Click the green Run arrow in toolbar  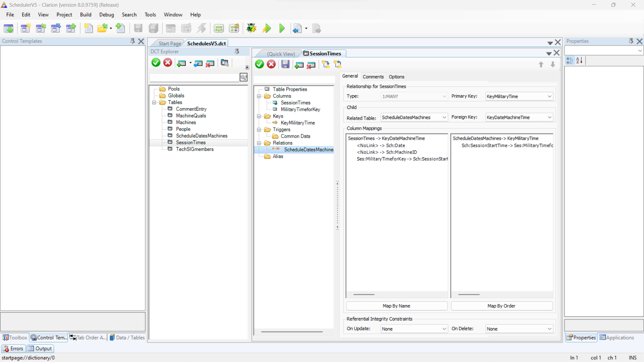coord(282,28)
